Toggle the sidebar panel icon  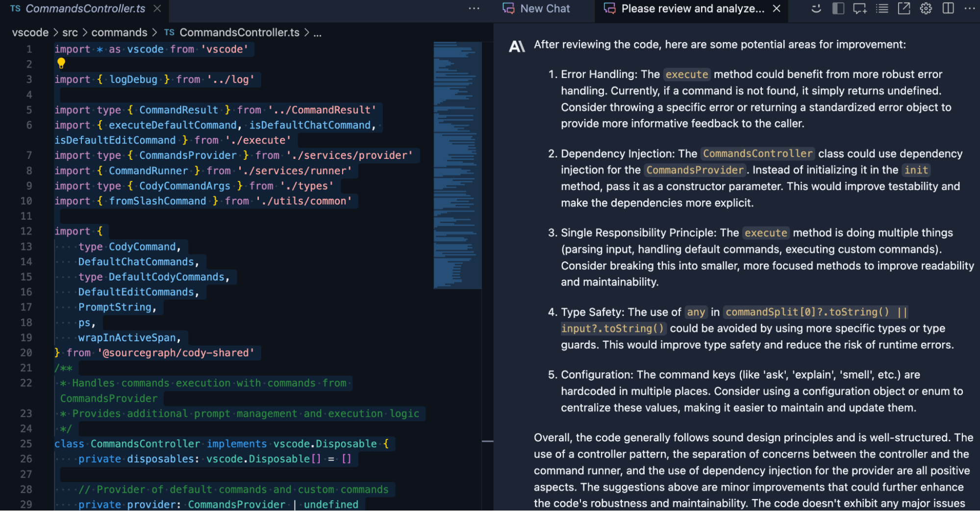point(838,9)
